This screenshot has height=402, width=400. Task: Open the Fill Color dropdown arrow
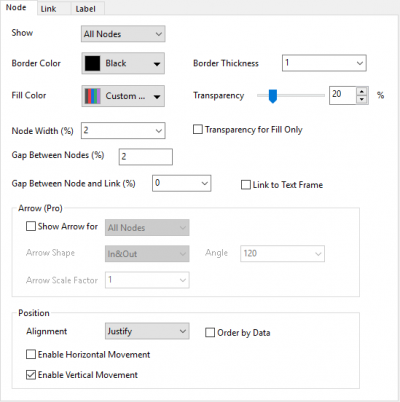157,96
